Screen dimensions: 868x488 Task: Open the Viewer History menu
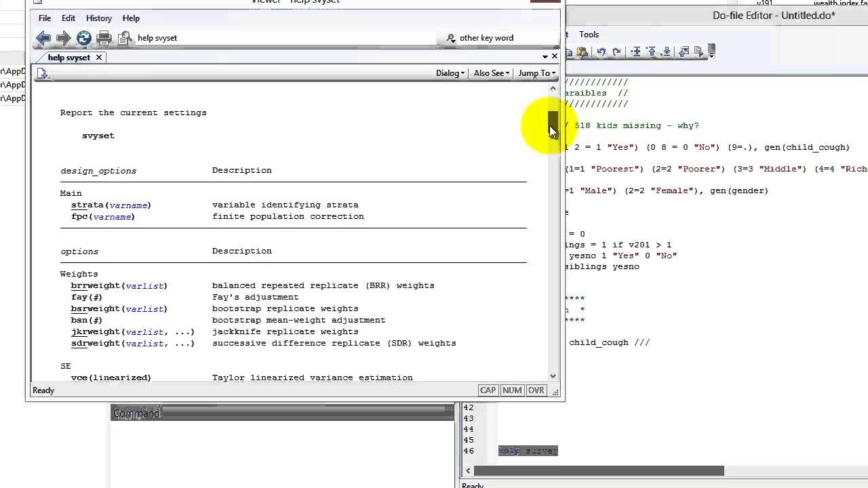[x=99, y=18]
